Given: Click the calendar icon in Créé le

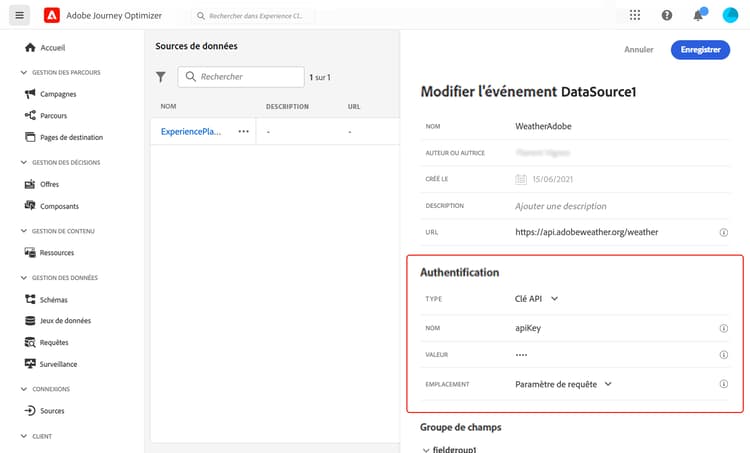Looking at the screenshot, I should coord(521,179).
